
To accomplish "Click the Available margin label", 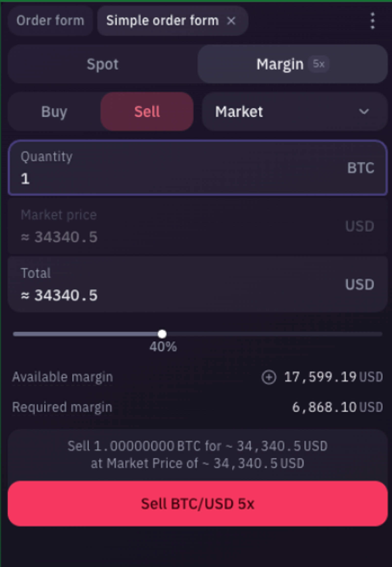I will pos(63,377).
